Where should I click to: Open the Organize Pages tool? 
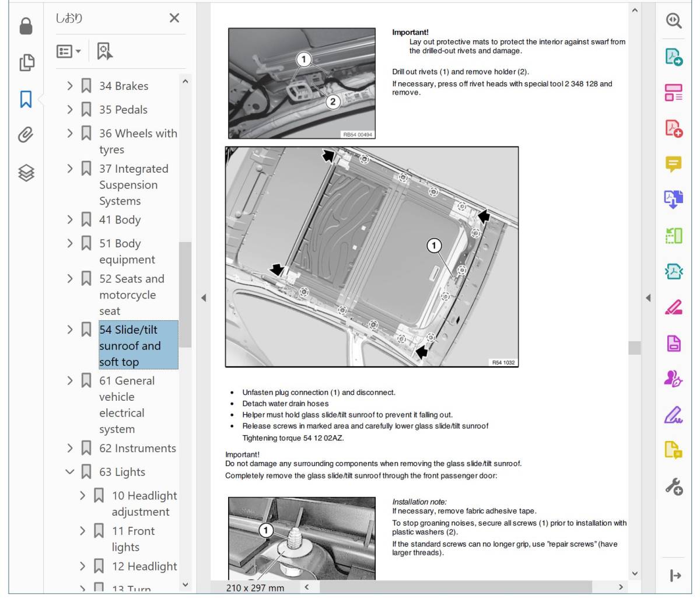(x=674, y=236)
